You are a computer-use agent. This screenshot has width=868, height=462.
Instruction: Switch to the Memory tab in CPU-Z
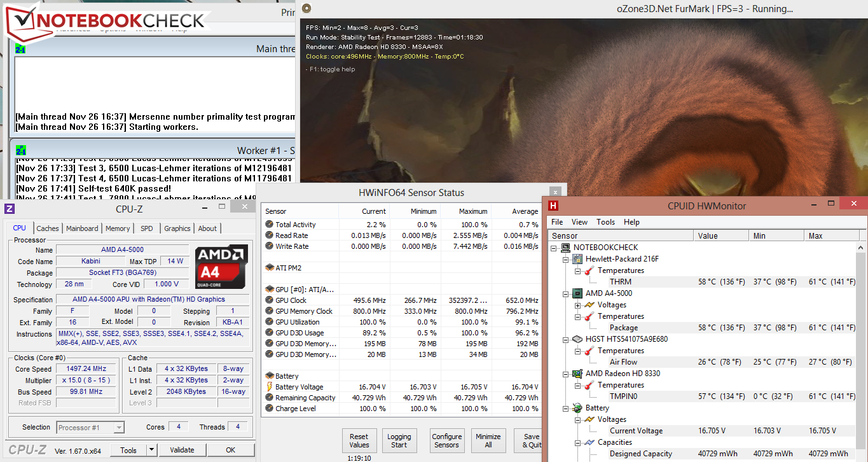coord(118,228)
